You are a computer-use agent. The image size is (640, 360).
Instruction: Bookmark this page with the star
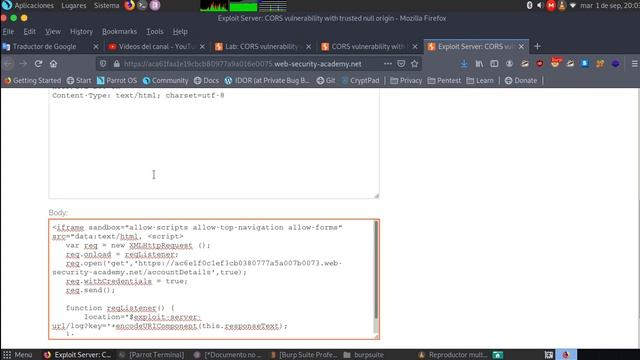coord(415,64)
